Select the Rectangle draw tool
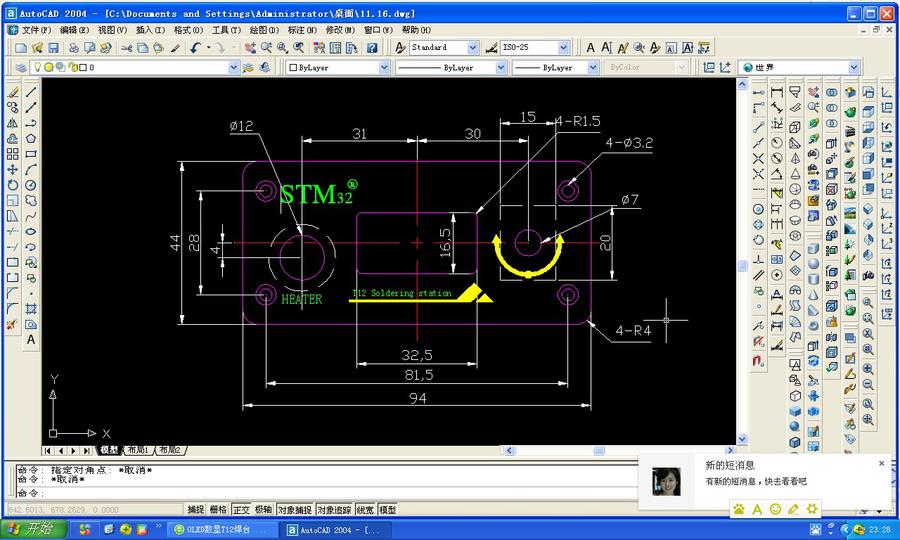 pyautogui.click(x=31, y=154)
